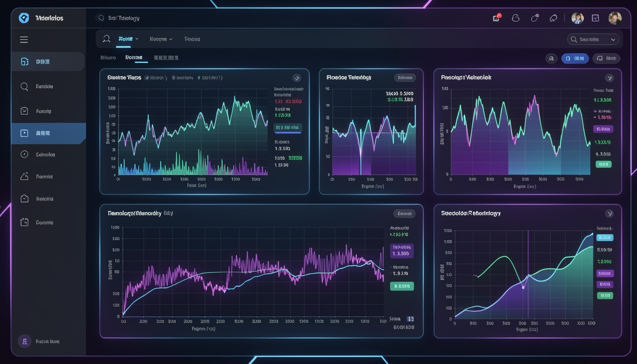Select the highlighted blue sidebar item
The height and width of the screenshot is (364, 637).
pyautogui.click(x=48, y=134)
